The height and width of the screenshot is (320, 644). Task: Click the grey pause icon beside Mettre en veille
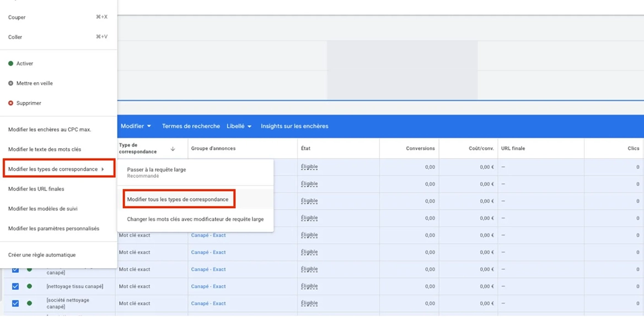pos(10,83)
